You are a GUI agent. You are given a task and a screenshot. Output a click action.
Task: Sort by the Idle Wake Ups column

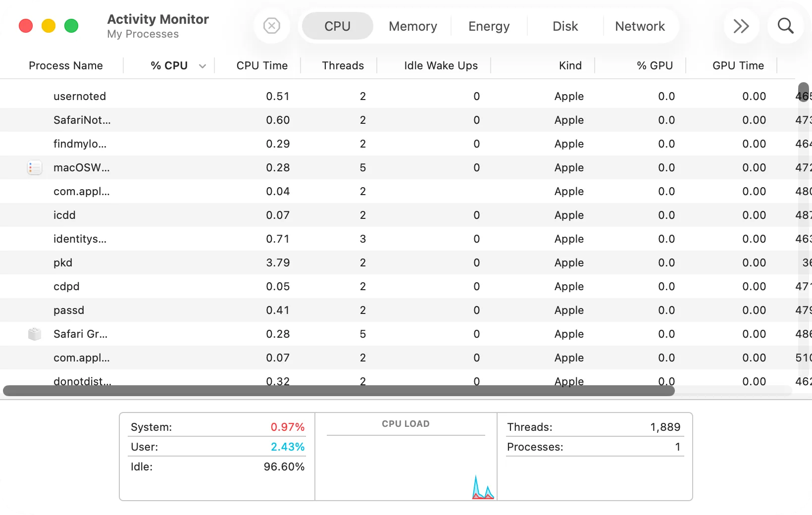coord(441,65)
